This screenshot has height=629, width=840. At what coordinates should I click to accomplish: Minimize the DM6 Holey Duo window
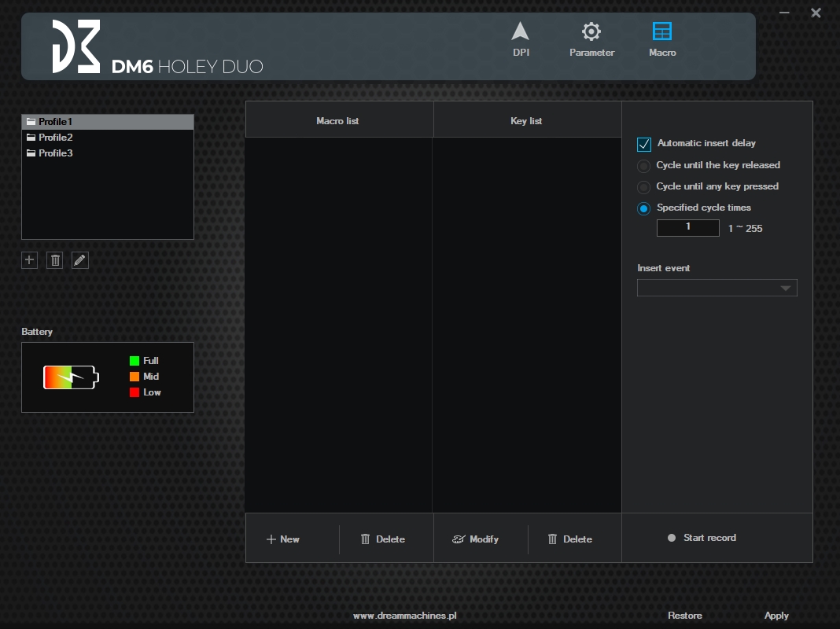pyautogui.click(x=784, y=13)
